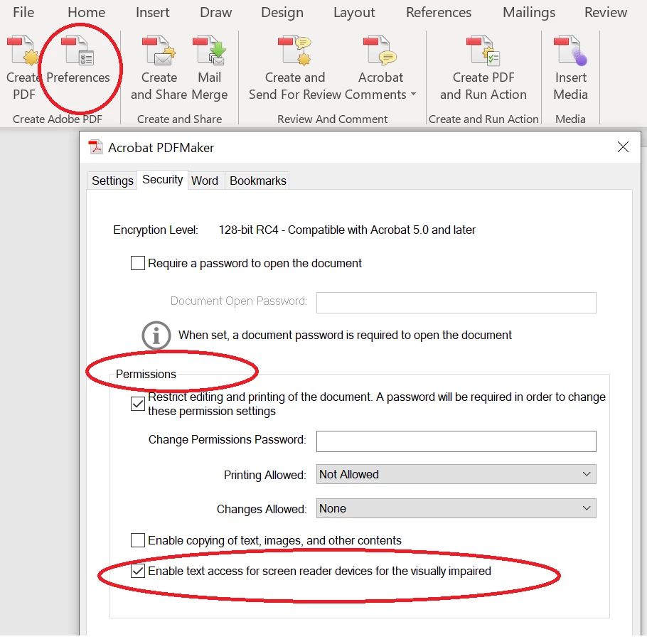Open the Acrobat Preferences ribbon button
This screenshot has width=647, height=644.
click(78, 60)
